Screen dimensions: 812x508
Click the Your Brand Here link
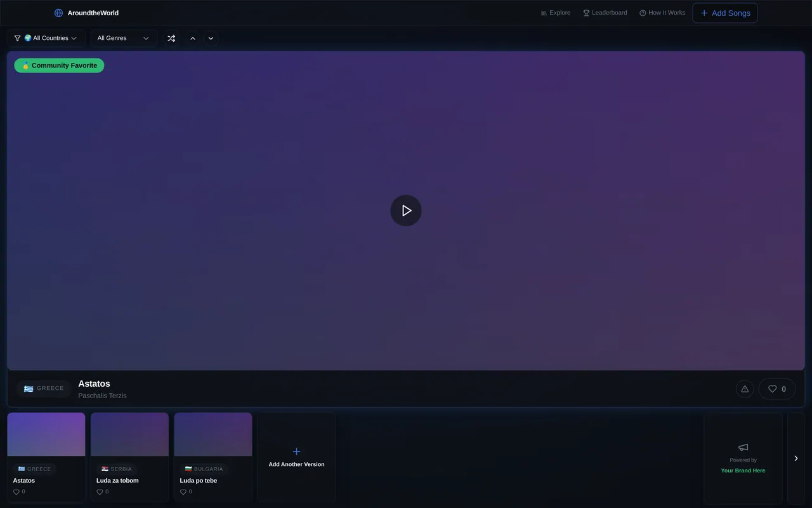[743, 471]
